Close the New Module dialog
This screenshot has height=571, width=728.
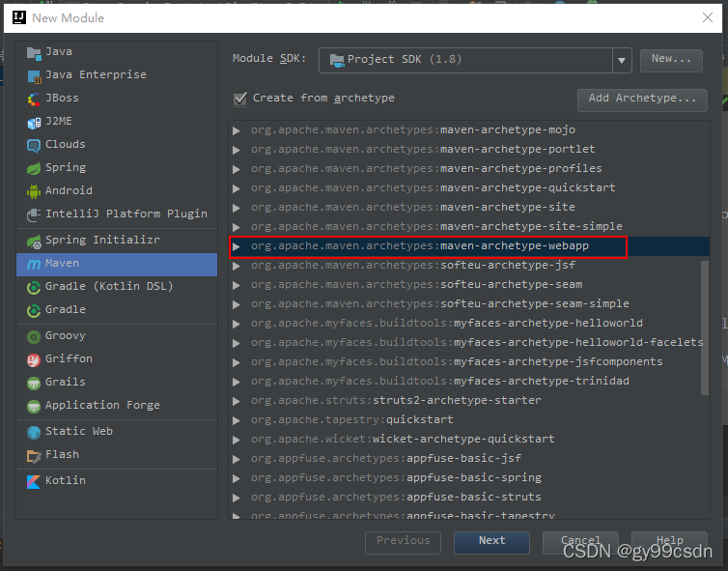[707, 17]
